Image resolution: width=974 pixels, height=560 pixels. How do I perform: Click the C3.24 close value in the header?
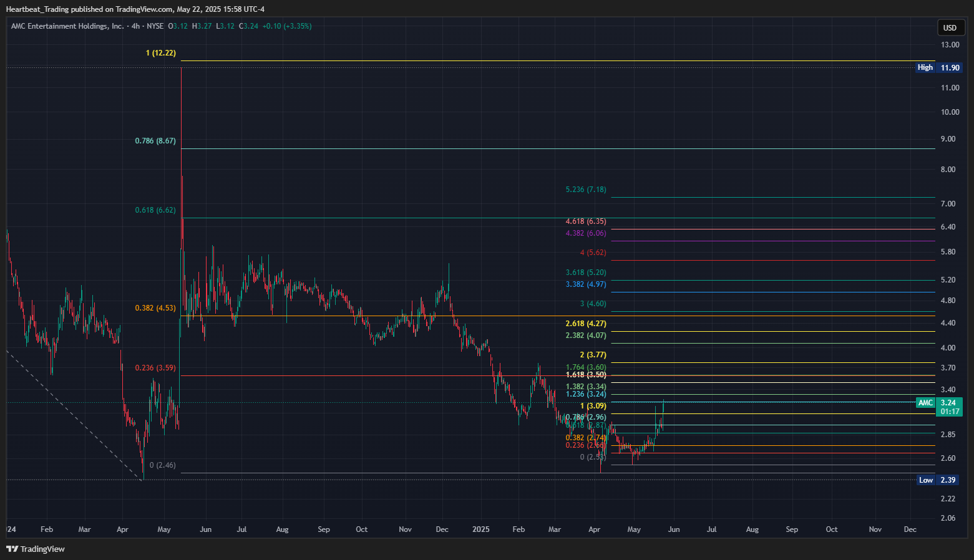coord(248,26)
